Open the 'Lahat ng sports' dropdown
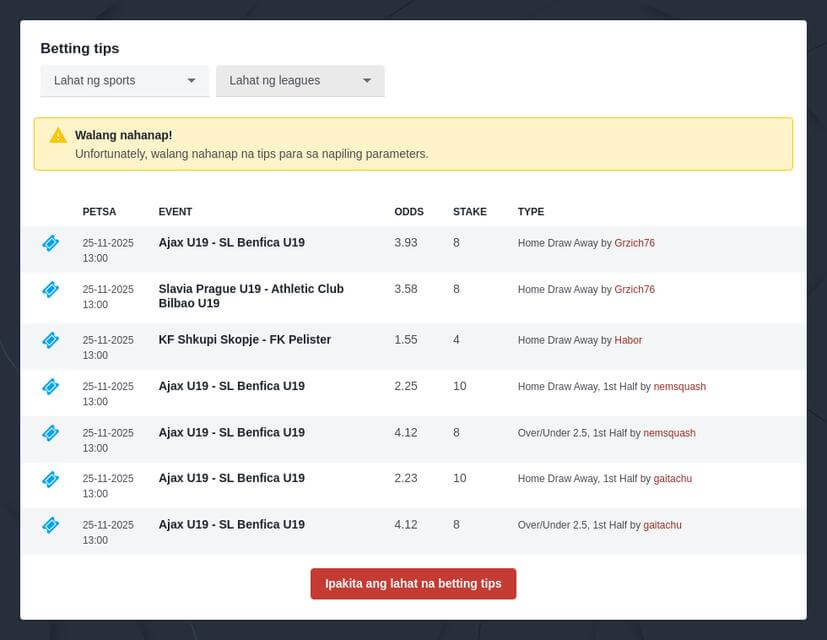This screenshot has width=827, height=640. pos(124,80)
